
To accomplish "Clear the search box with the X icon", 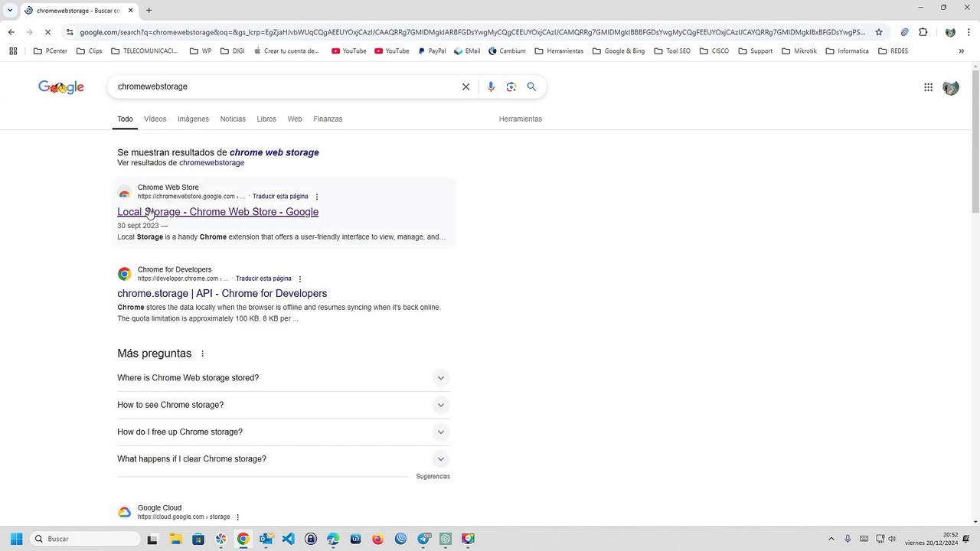I will point(465,86).
